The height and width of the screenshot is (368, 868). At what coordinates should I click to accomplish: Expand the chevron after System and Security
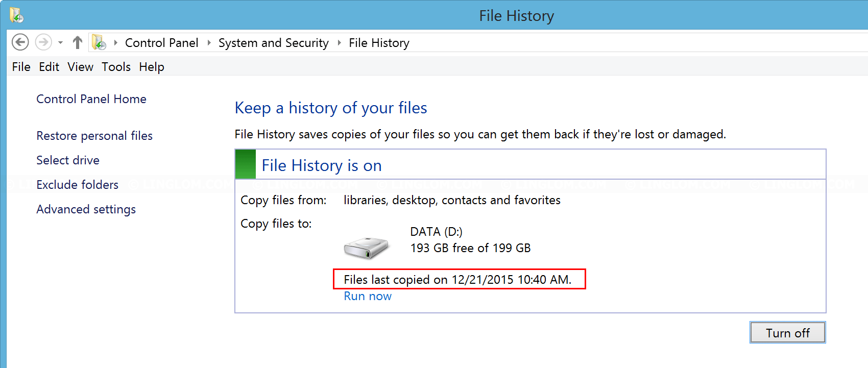pyautogui.click(x=339, y=43)
